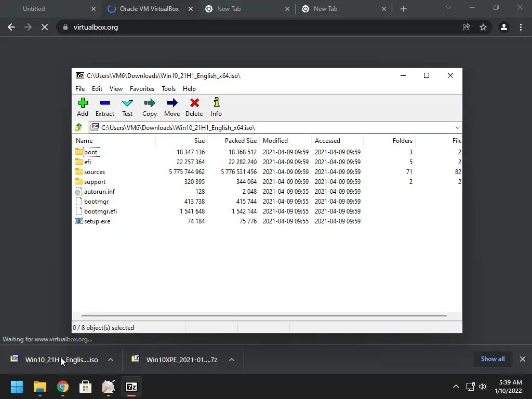This screenshot has height=399, width=532.
Task: Click Show all downloads
Action: point(493,359)
